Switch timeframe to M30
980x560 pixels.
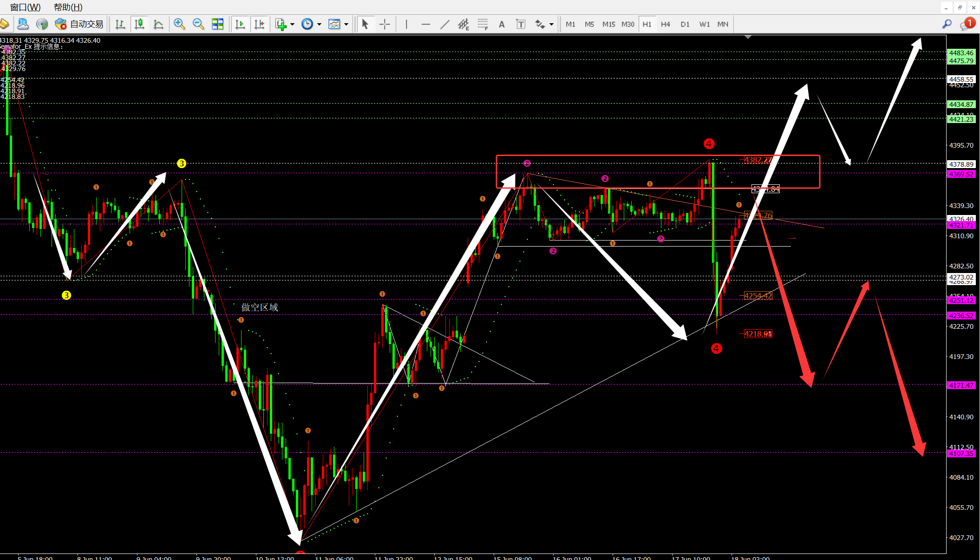tap(628, 24)
